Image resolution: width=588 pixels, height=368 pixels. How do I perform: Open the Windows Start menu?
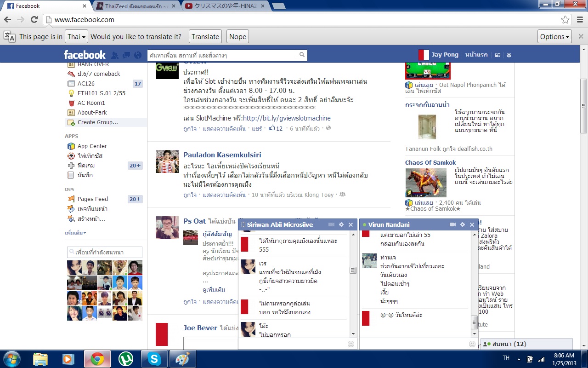coord(11,359)
